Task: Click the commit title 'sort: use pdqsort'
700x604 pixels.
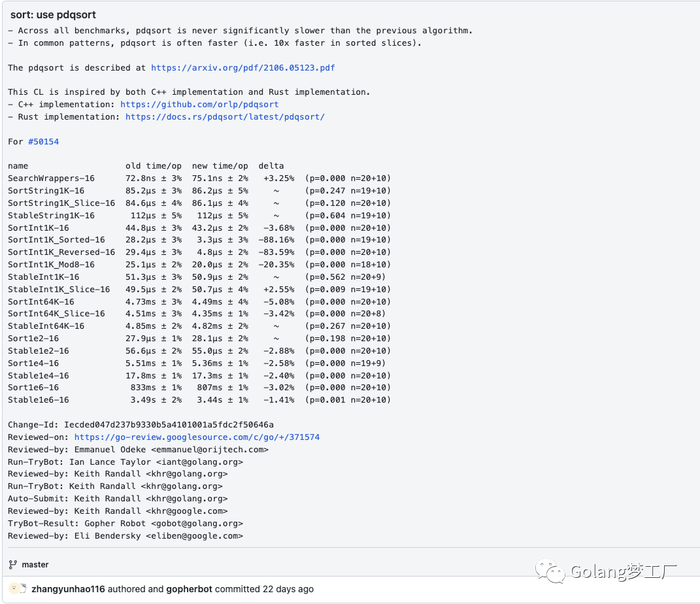Action: coord(53,15)
